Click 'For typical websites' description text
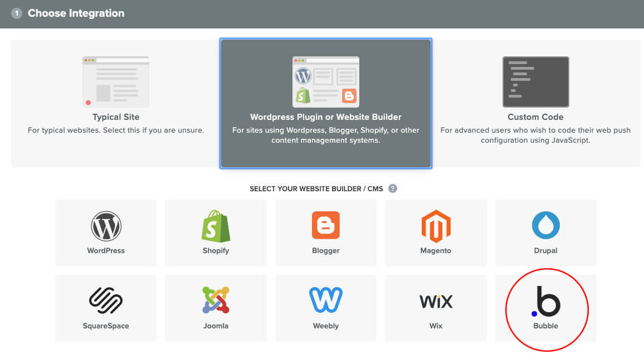Screen dimensions: 644x354 (116, 130)
